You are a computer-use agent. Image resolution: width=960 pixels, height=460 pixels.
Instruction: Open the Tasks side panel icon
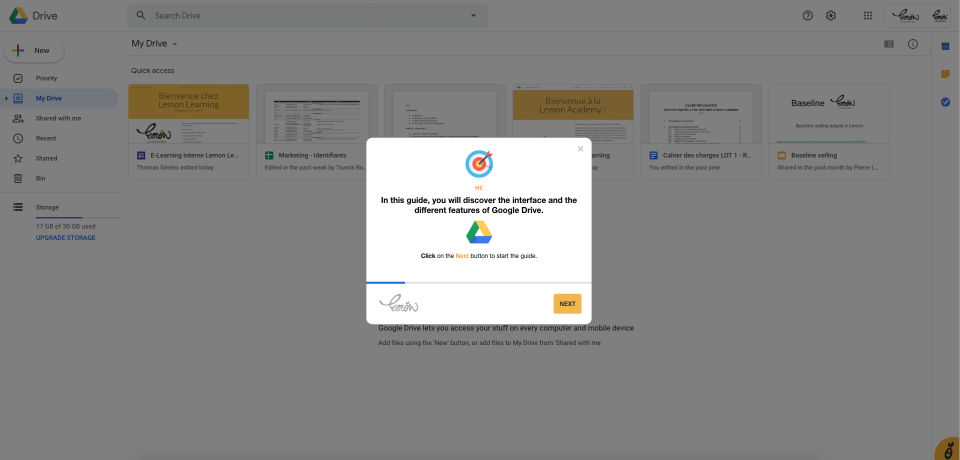click(945, 102)
